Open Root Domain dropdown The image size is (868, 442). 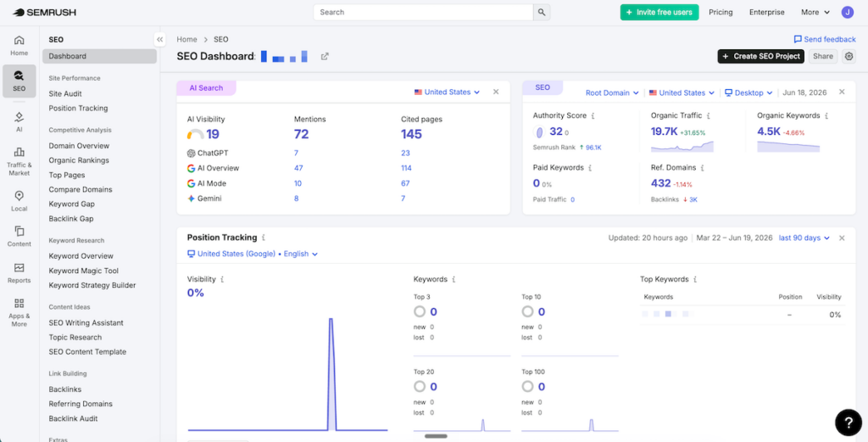[x=612, y=92]
